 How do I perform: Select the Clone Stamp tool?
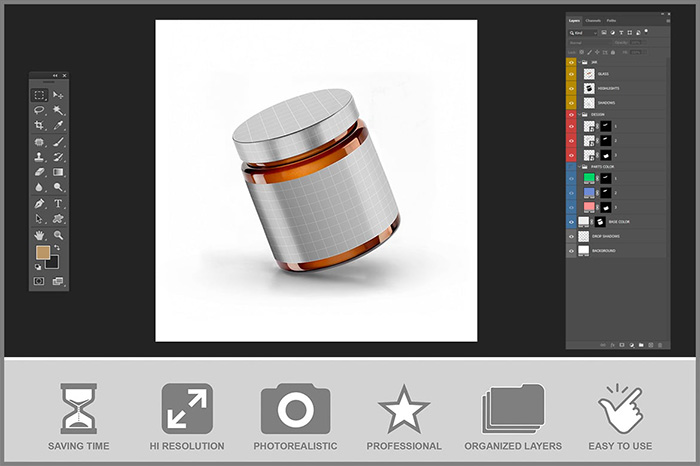point(39,157)
